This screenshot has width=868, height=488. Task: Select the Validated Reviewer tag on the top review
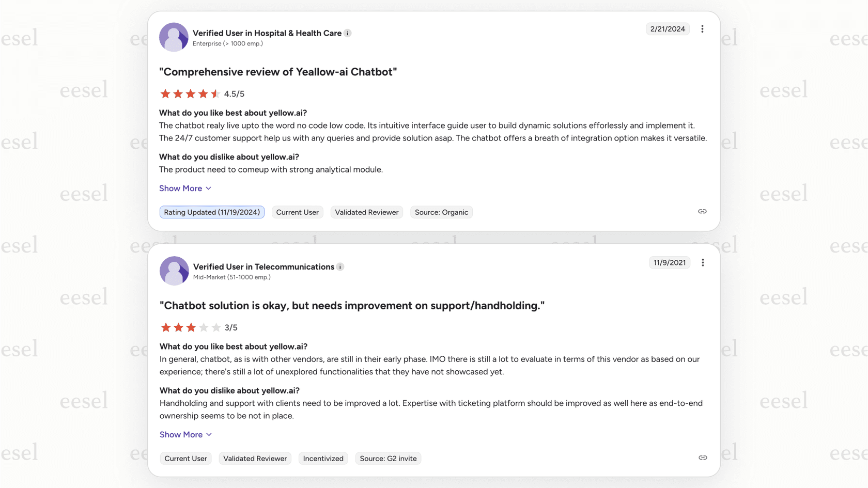(366, 212)
